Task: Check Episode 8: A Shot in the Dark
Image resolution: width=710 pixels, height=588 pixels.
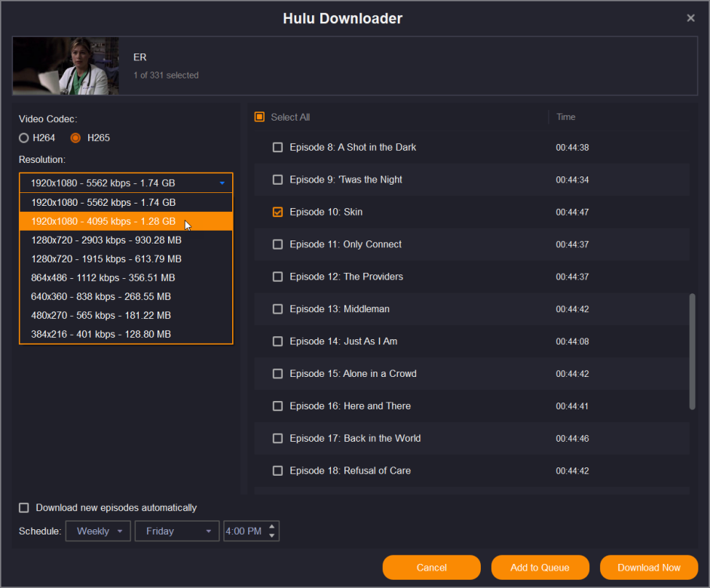Action: tap(277, 148)
